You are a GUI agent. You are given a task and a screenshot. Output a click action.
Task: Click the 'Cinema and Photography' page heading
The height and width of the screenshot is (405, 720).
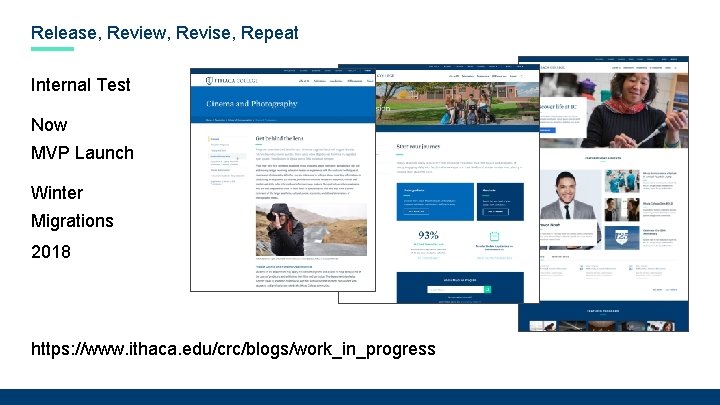[252, 104]
